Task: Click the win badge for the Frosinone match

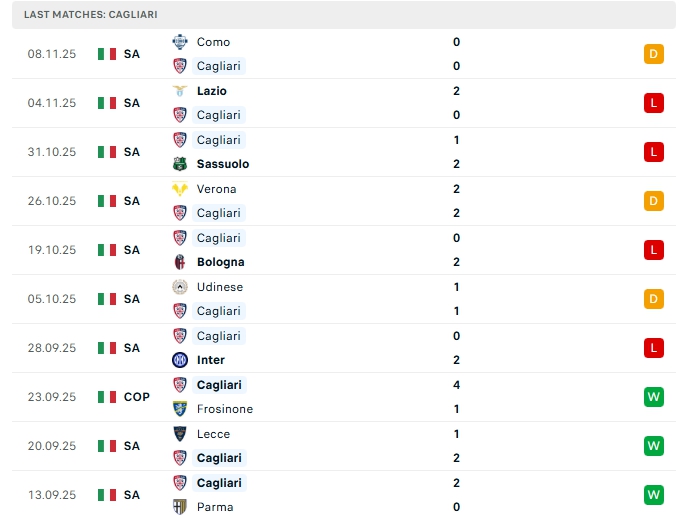Action: click(654, 397)
